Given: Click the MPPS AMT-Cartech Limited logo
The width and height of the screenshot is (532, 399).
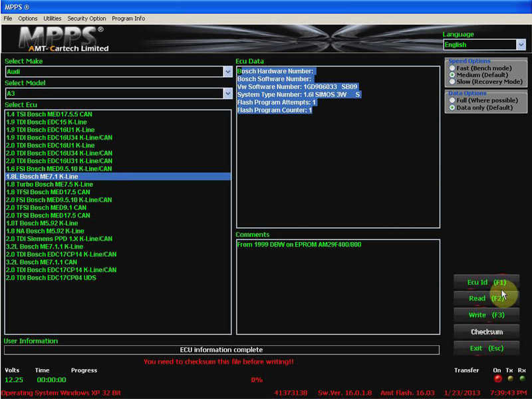Looking at the screenshot, I should tap(63, 39).
